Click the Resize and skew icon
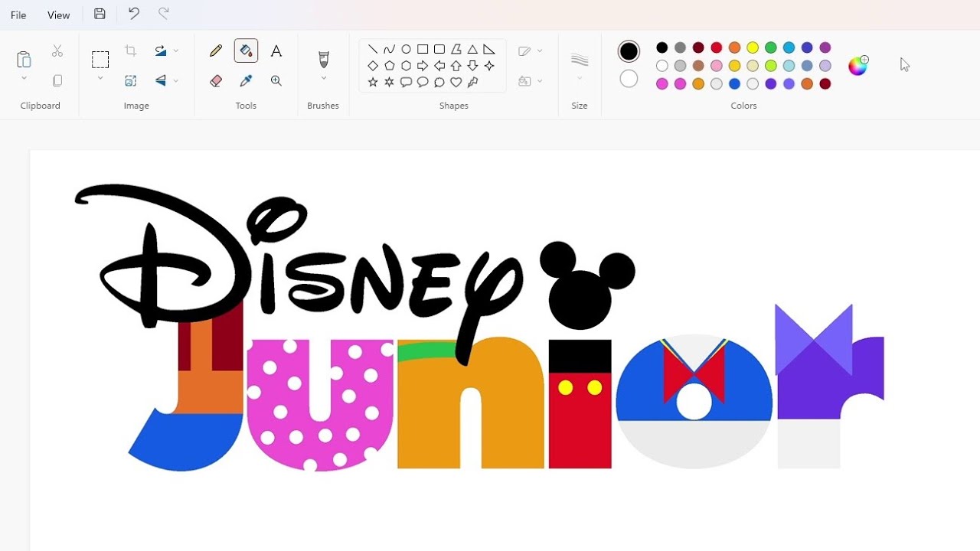Image resolution: width=980 pixels, height=551 pixels. coord(131,80)
